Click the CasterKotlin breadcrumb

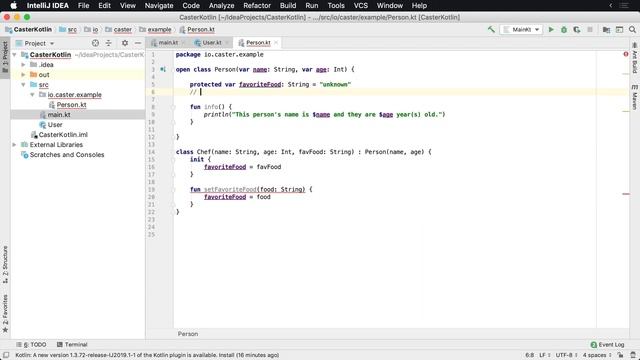click(x=29, y=29)
